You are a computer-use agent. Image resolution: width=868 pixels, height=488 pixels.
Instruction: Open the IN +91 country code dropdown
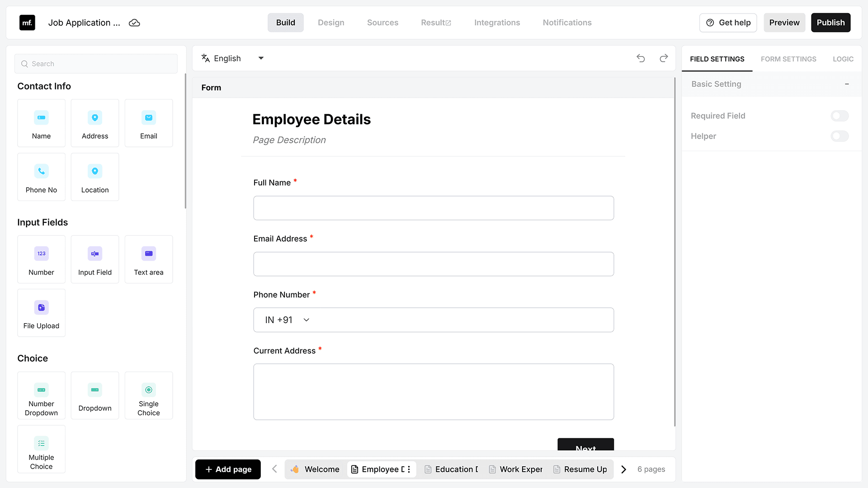[288, 320]
